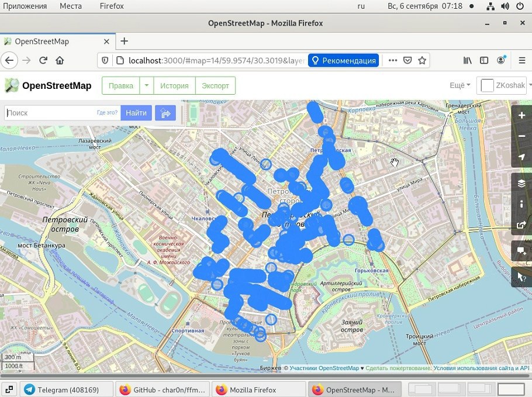This screenshot has width=532, height=397.
Task: Open the map key info panel
Action: pyautogui.click(x=521, y=204)
